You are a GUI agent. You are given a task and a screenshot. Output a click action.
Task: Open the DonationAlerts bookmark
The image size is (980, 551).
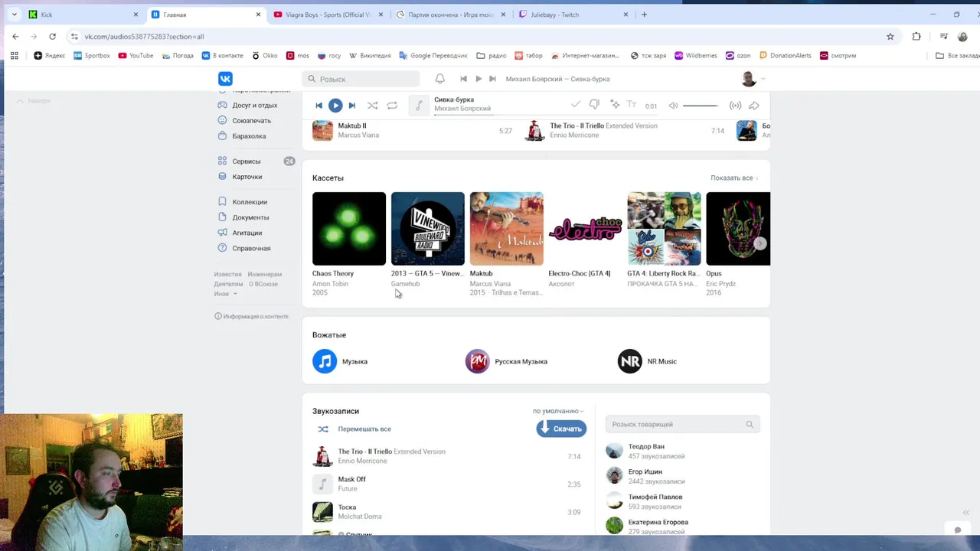coord(785,56)
